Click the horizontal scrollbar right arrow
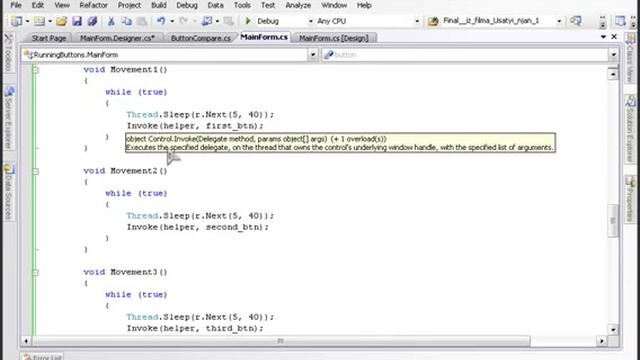The image size is (640, 360). (601, 340)
